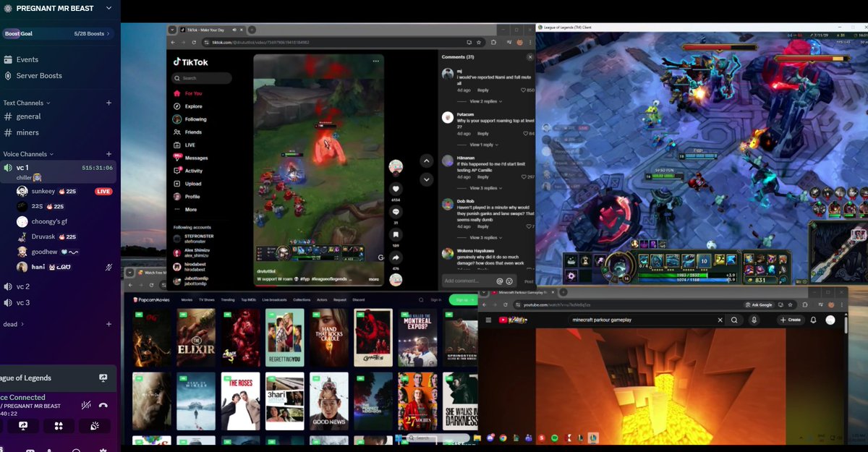The width and height of the screenshot is (868, 452).
Task: Like mj's comment heart icon
Action: pos(524,90)
